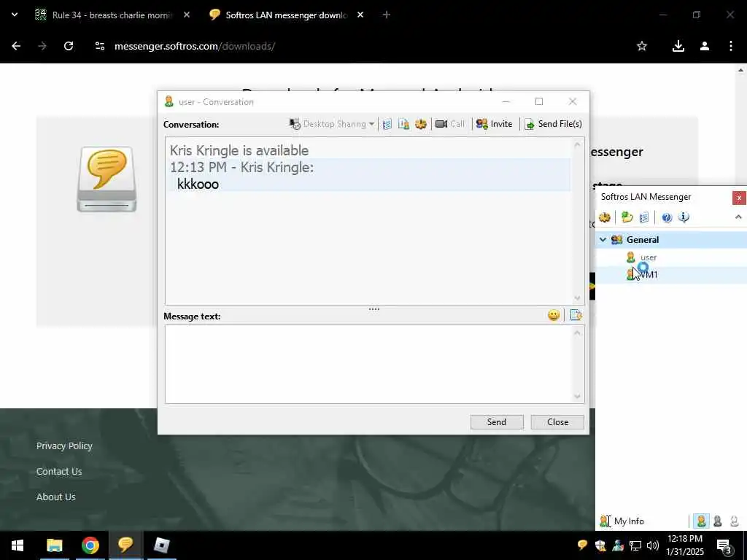
Task: Set status to Busy (gray icon)
Action: click(718, 521)
